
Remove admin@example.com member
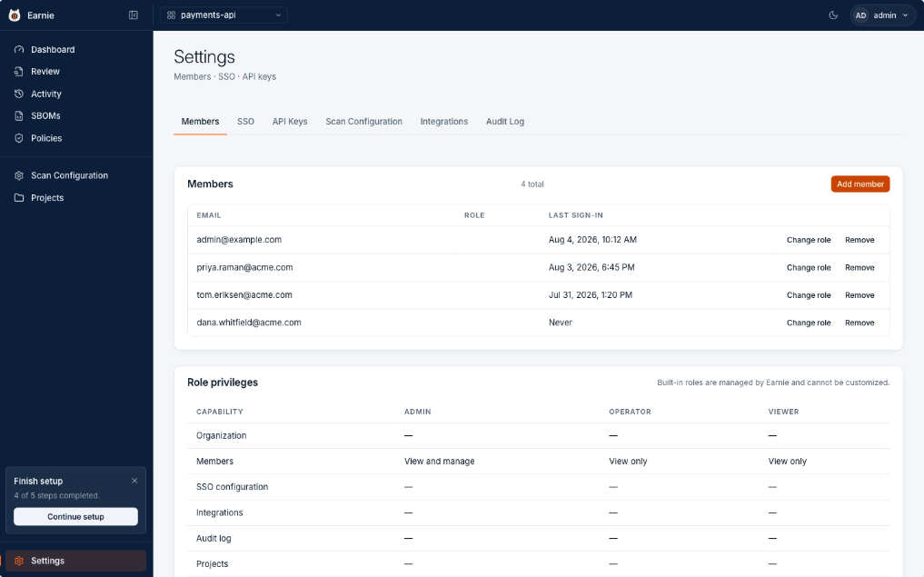859,240
